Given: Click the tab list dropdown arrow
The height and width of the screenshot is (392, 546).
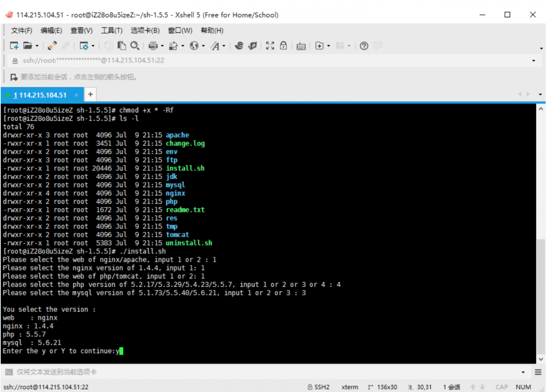Looking at the screenshot, I should (x=540, y=95).
